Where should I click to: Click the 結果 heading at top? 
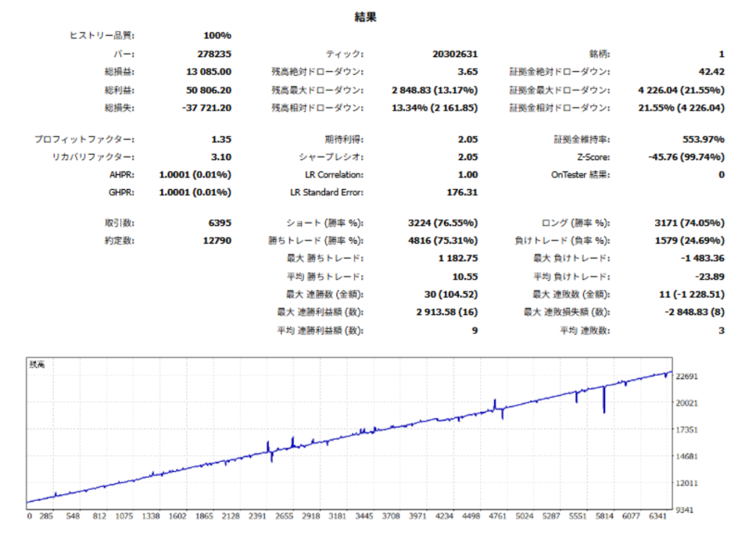pyautogui.click(x=365, y=17)
